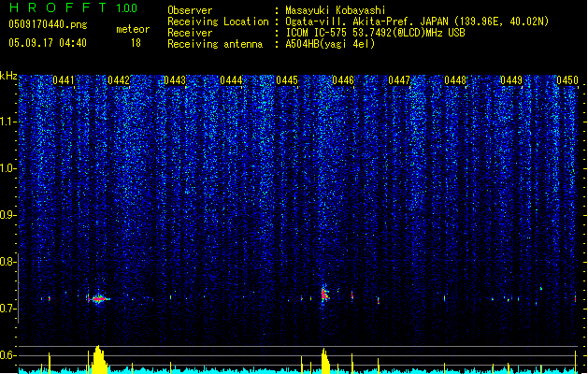Click the 1.0 kHz axis label

pos(8,168)
